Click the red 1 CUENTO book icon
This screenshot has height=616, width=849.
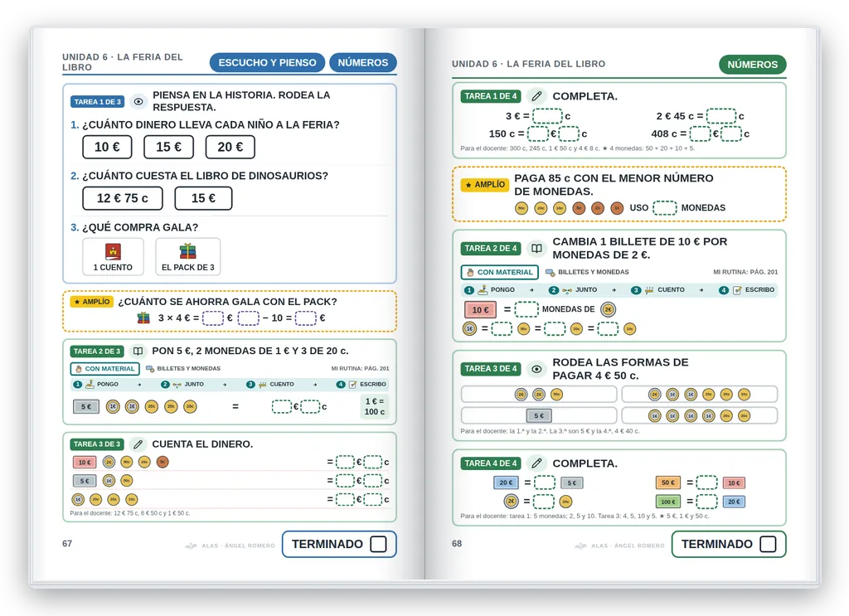(113, 252)
